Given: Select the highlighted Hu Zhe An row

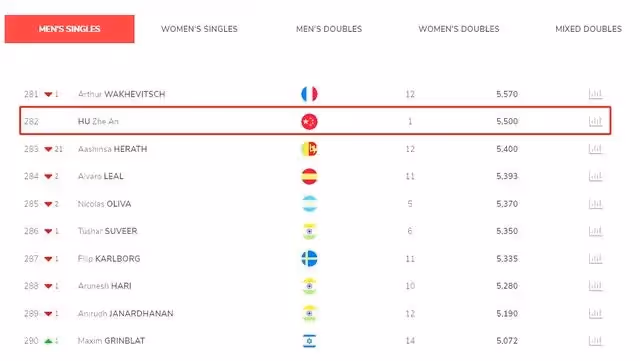Looking at the screenshot, I should 315,120.
